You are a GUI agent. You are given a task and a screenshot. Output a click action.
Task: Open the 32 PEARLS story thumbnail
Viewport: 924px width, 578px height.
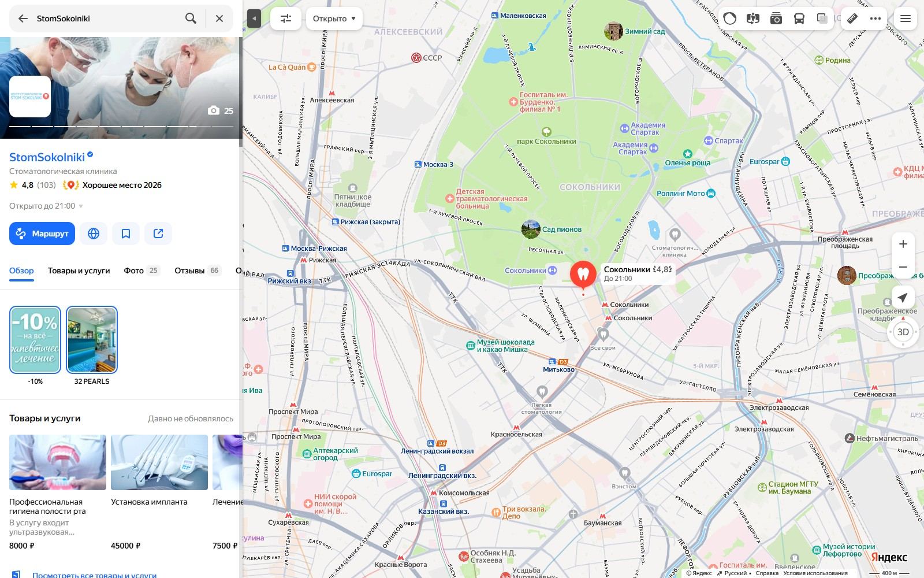pyautogui.click(x=92, y=340)
